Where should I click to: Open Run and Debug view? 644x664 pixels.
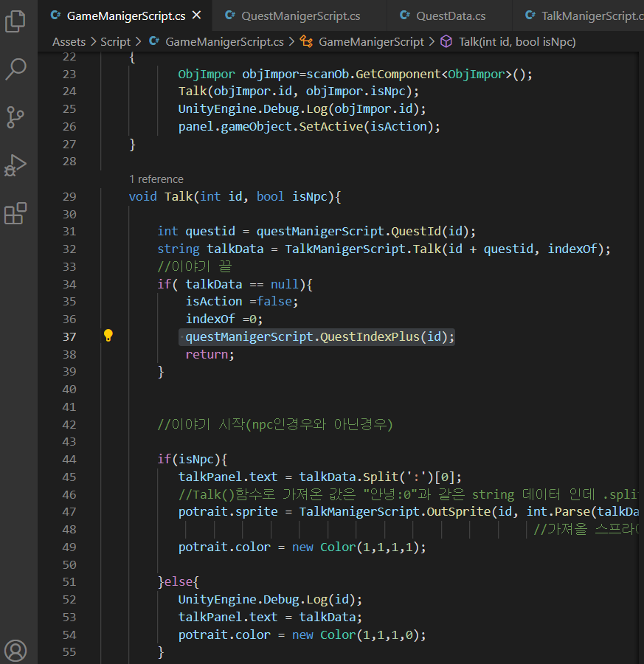pyautogui.click(x=15, y=165)
